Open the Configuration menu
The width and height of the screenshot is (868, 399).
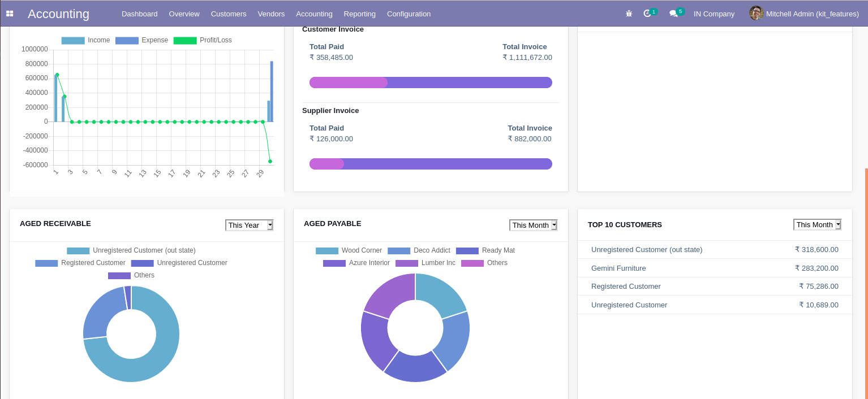(409, 14)
